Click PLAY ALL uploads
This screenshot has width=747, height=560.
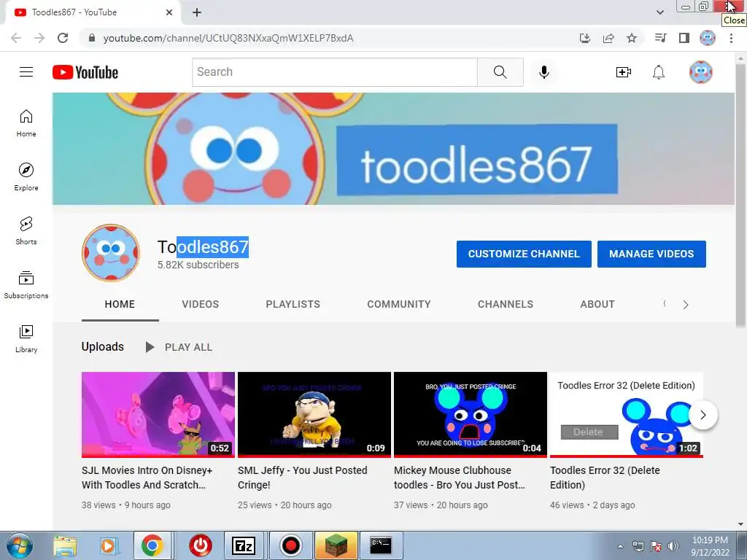point(179,347)
